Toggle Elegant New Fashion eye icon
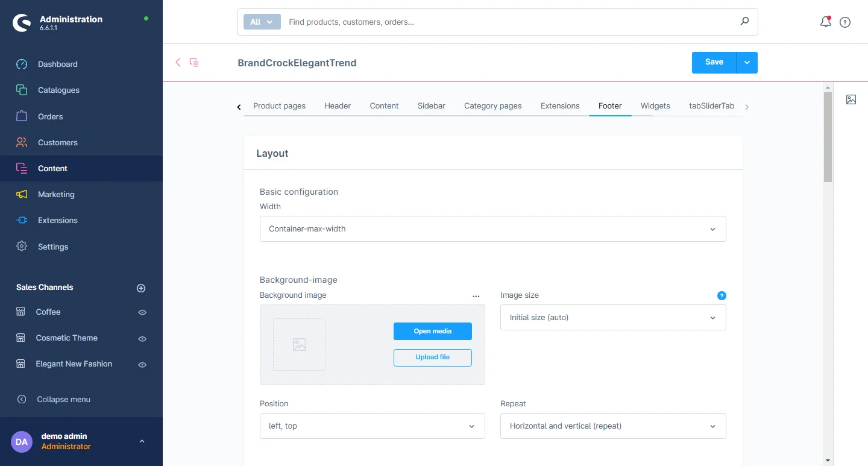The image size is (868, 466). pyautogui.click(x=142, y=365)
